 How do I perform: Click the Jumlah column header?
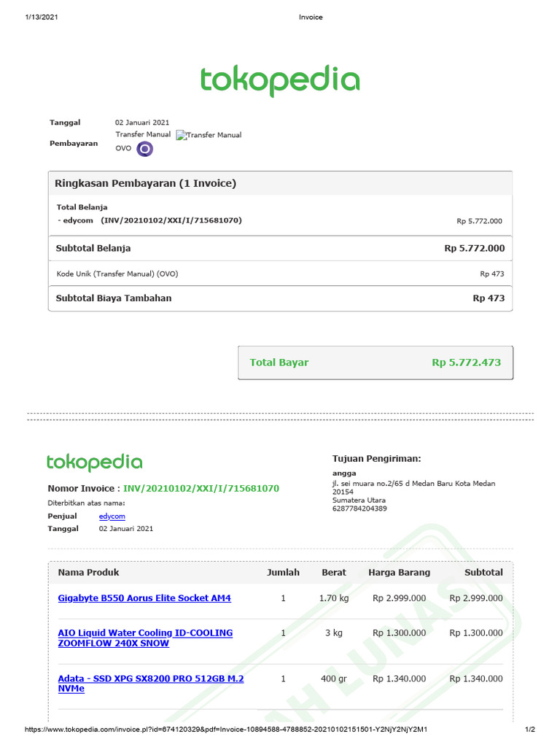283,572
